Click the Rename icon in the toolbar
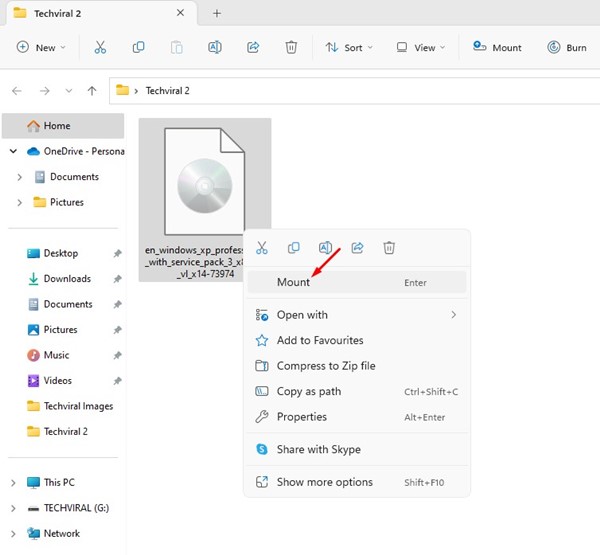Screen dimensions: 600x555 pyautogui.click(x=215, y=47)
